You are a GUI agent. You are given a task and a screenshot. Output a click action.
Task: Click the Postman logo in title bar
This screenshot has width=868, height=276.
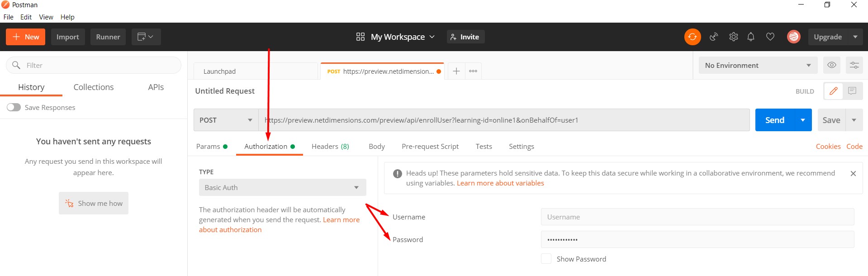[x=5, y=5]
